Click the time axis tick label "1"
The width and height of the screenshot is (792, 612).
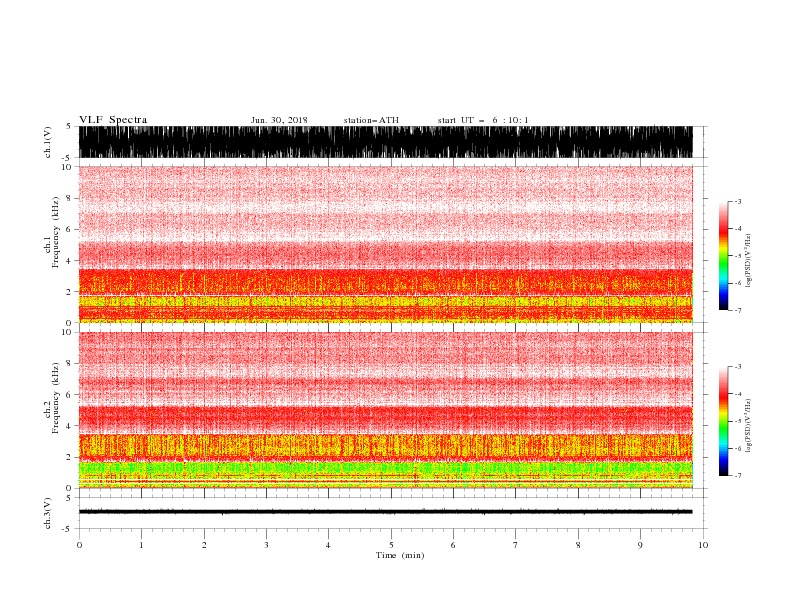(141, 545)
